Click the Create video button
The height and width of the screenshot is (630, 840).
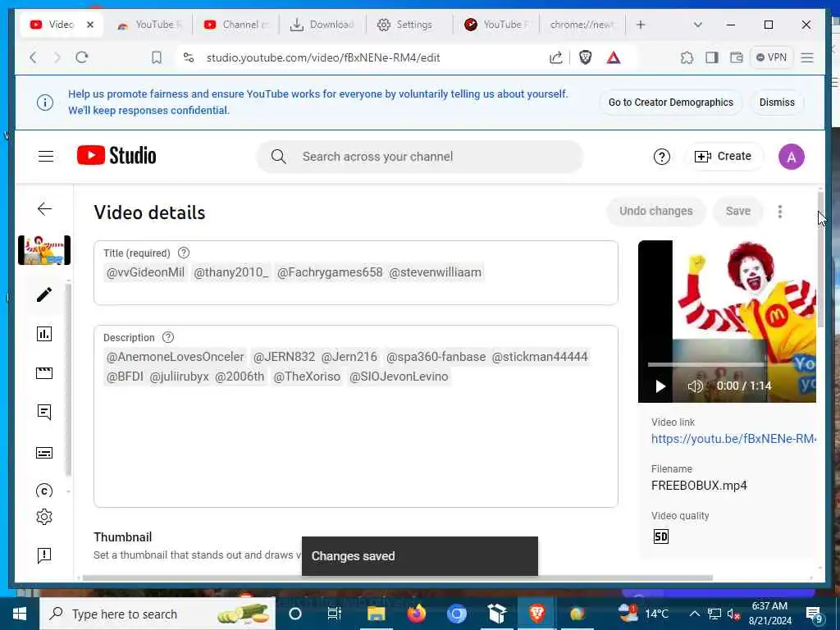[x=724, y=157]
